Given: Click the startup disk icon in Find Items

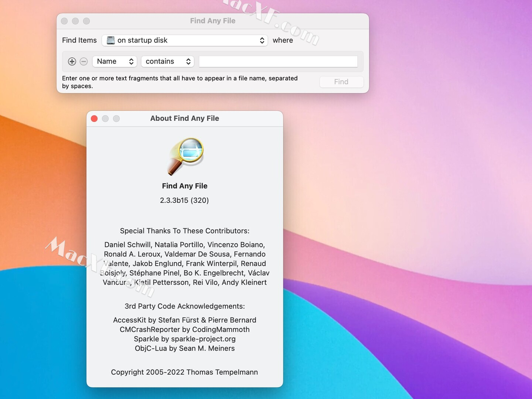Looking at the screenshot, I should 110,40.
